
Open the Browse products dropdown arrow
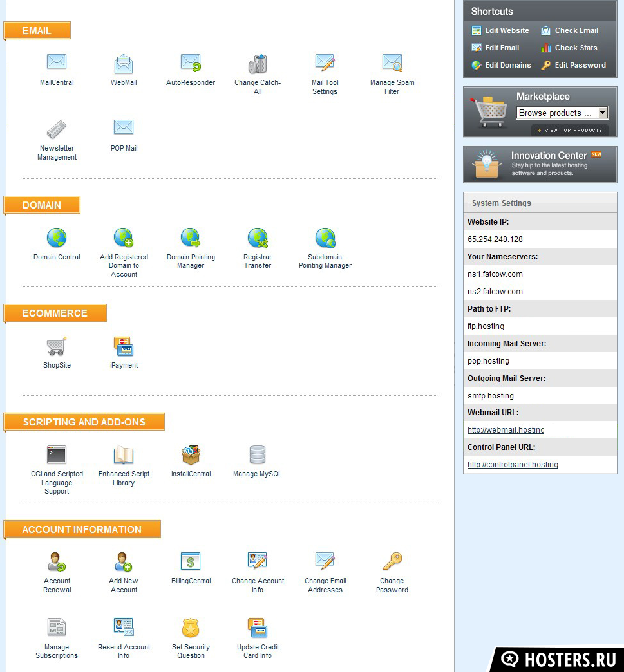click(603, 113)
